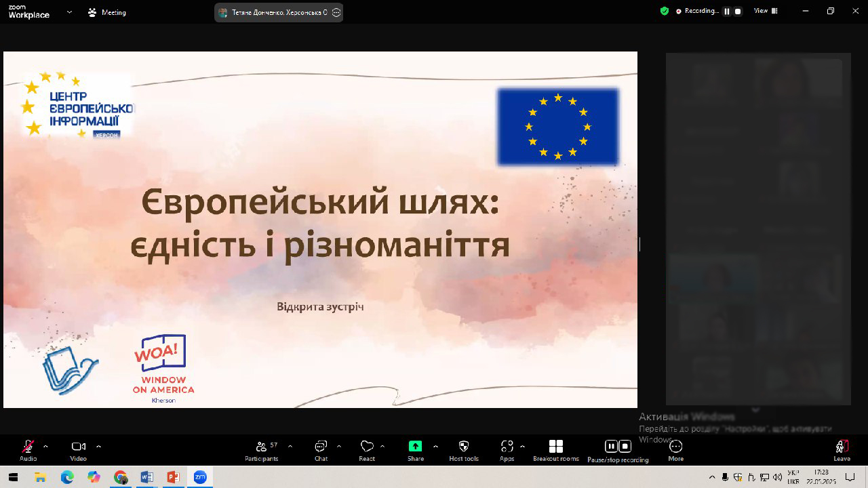This screenshot has width=868, height=488.
Task: Click Leave meeting button
Action: pyautogui.click(x=842, y=450)
